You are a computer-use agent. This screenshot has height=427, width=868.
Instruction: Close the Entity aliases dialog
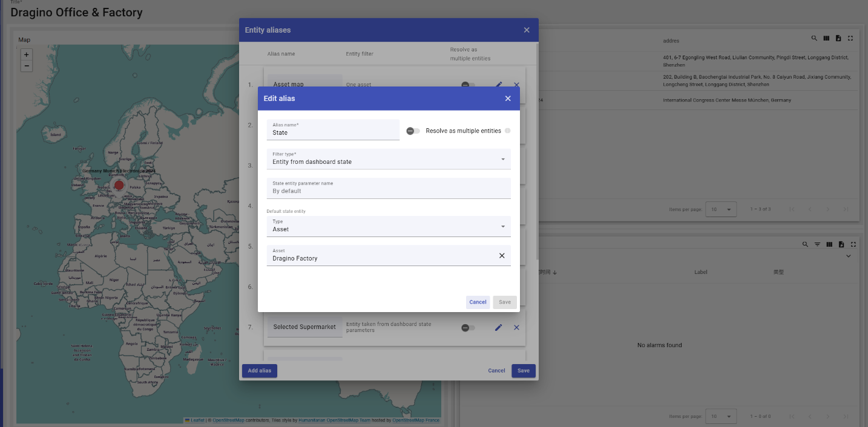527,30
